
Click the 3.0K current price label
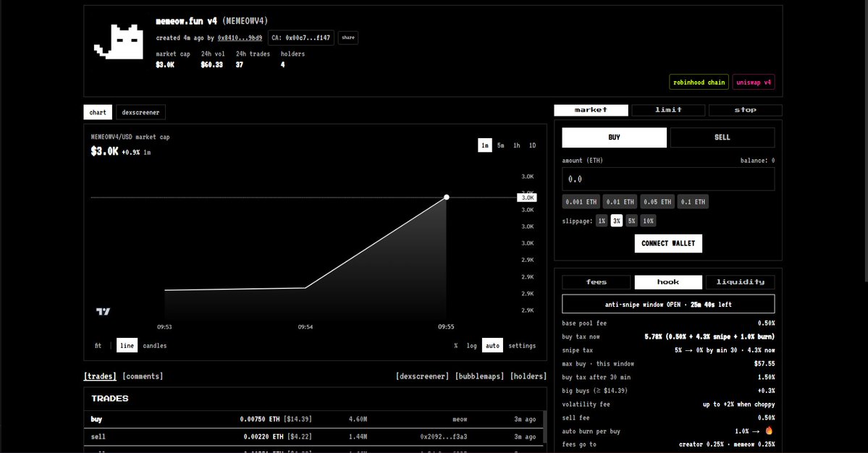(527, 198)
